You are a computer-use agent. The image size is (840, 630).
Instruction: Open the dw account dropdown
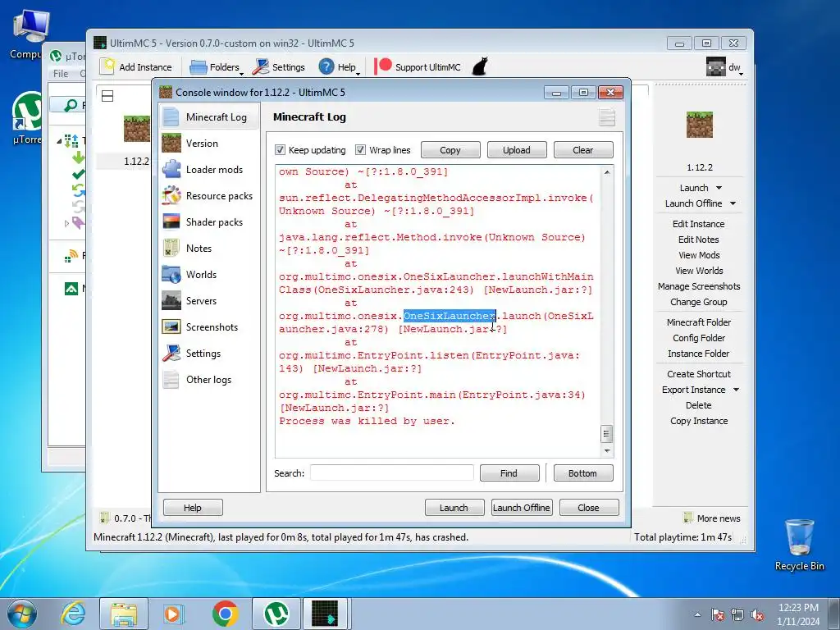725,67
